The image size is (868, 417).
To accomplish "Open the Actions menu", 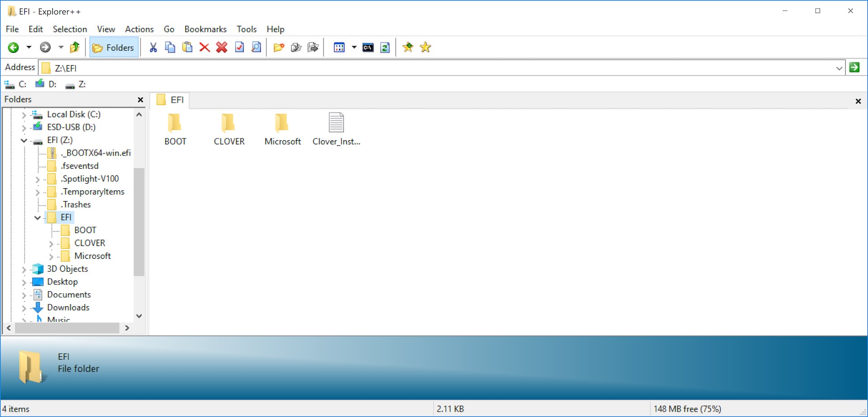I will 139,29.
